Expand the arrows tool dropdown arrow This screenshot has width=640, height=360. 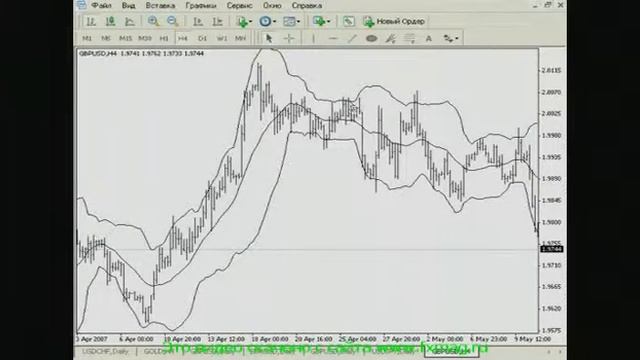point(457,38)
